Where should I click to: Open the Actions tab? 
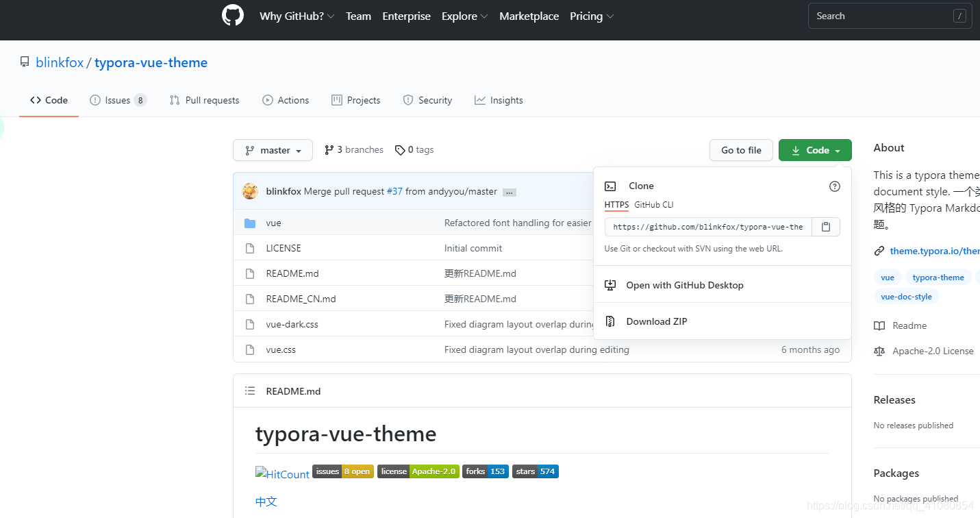286,100
